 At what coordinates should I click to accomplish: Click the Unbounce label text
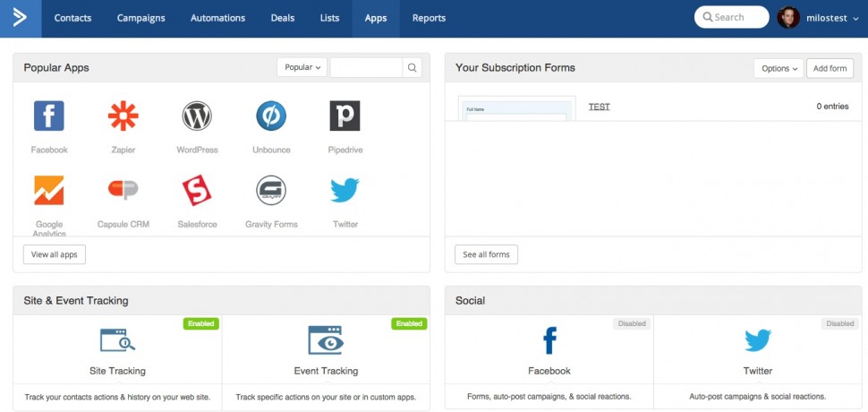coord(271,150)
